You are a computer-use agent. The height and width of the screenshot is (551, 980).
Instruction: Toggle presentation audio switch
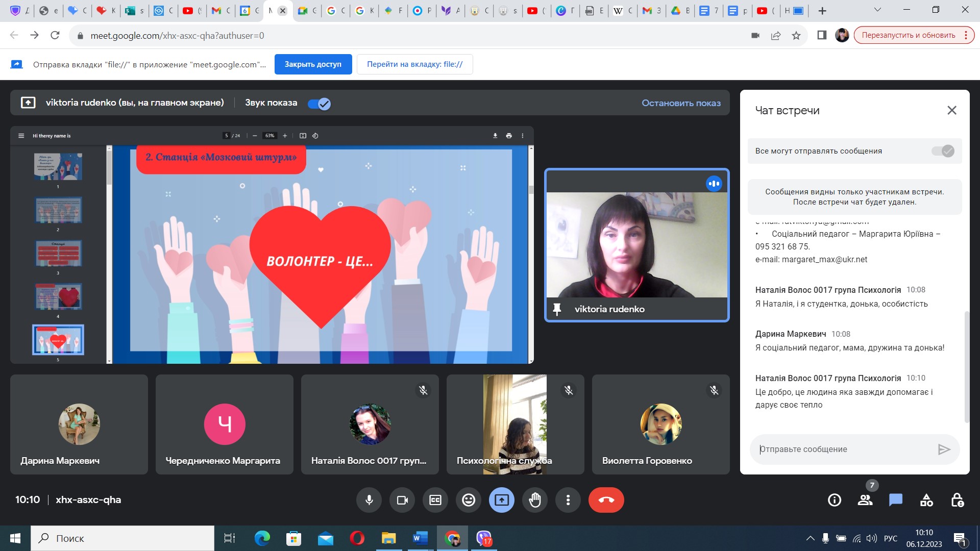[319, 104]
